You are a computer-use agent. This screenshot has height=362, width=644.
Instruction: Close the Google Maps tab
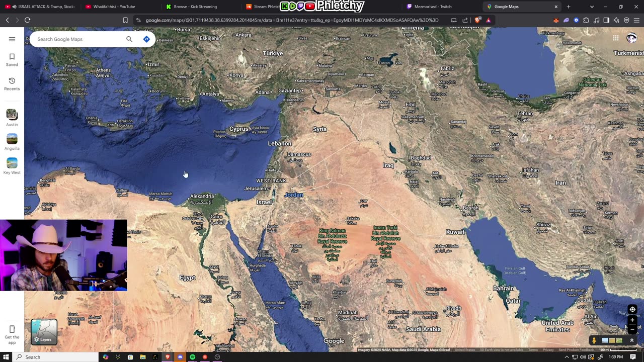coord(556,7)
